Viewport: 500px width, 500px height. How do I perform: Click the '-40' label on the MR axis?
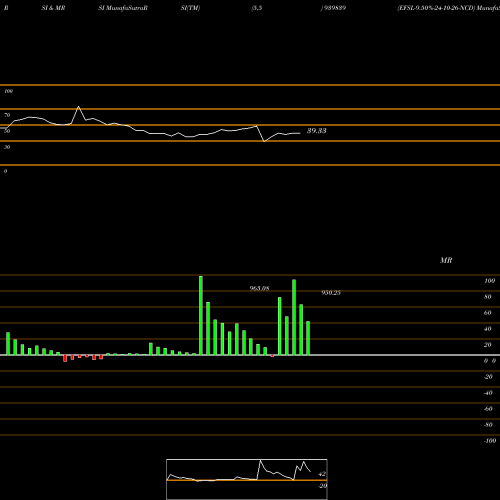(x=488, y=393)
